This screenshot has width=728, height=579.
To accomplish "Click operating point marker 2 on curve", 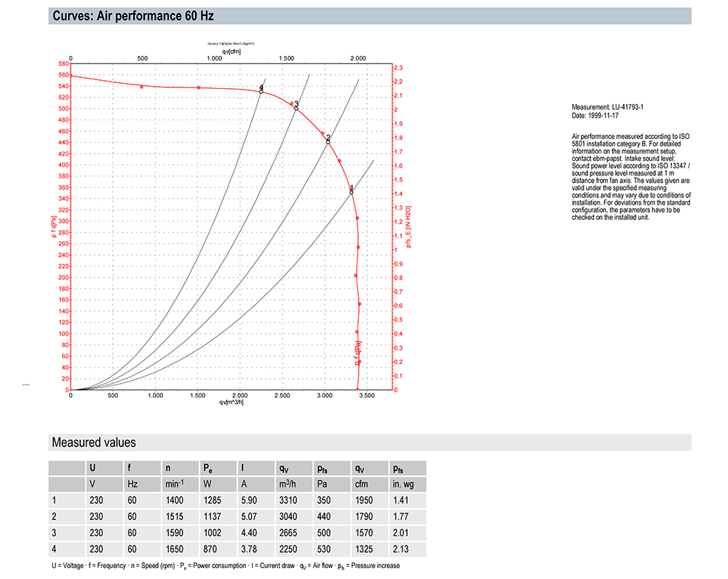I will pyautogui.click(x=328, y=142).
